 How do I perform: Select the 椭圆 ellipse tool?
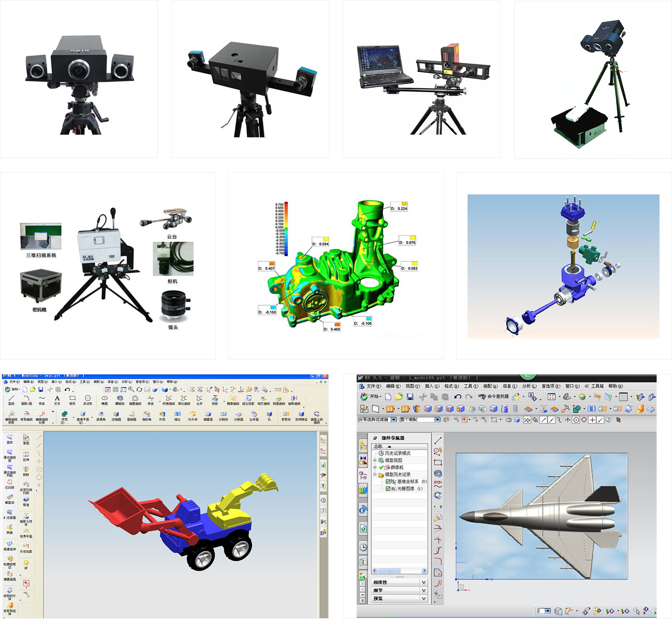coord(104,400)
